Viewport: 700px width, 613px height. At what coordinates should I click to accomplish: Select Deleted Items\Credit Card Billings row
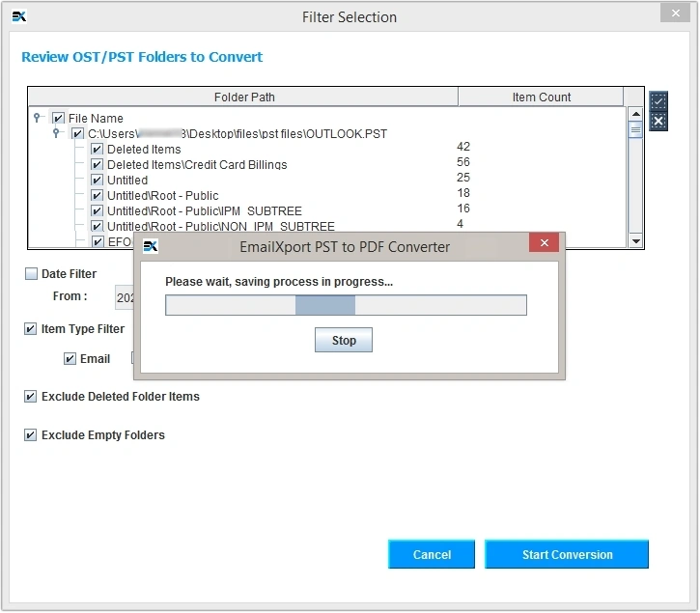click(x=197, y=164)
